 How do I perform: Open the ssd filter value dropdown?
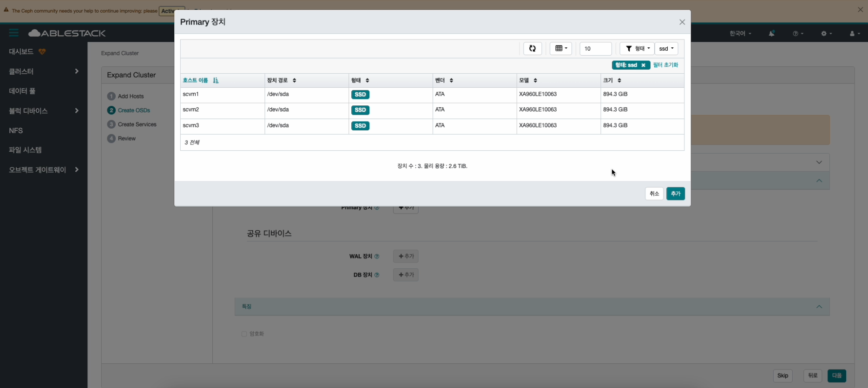point(666,49)
